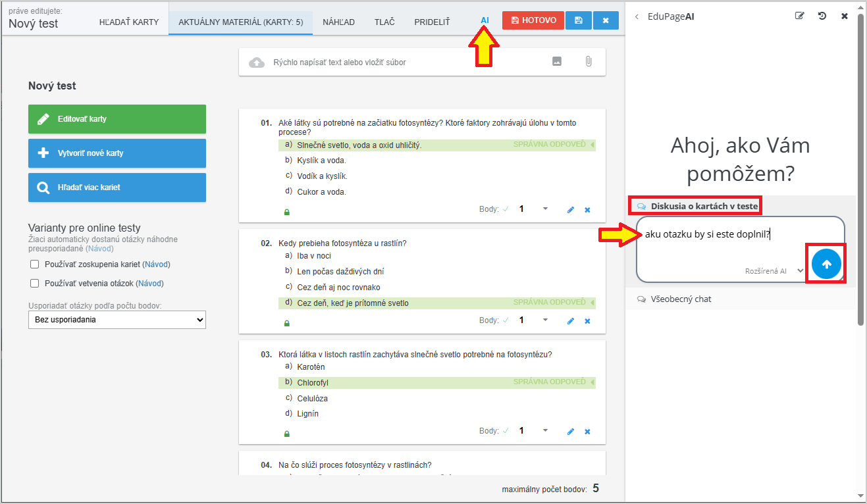Click the insert image icon in quick text bar
The height and width of the screenshot is (504, 867).
coord(557,62)
